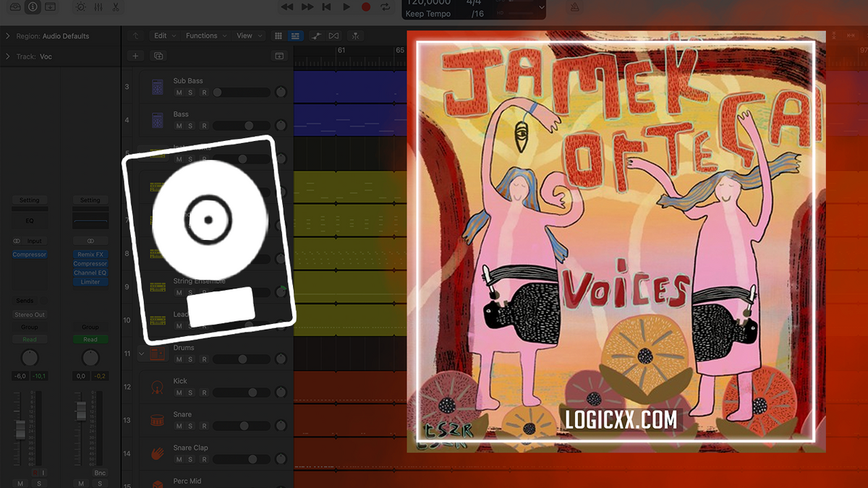Open the Editors scissors icon

pos(116,7)
